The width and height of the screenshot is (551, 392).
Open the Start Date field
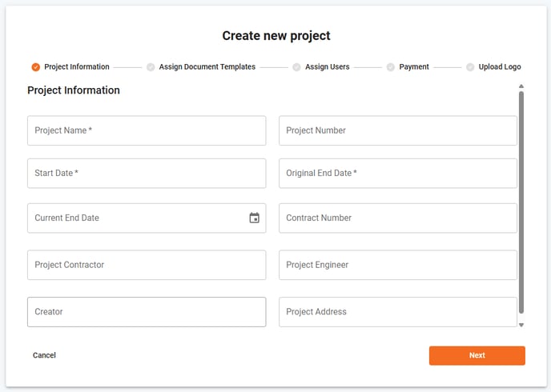click(147, 173)
